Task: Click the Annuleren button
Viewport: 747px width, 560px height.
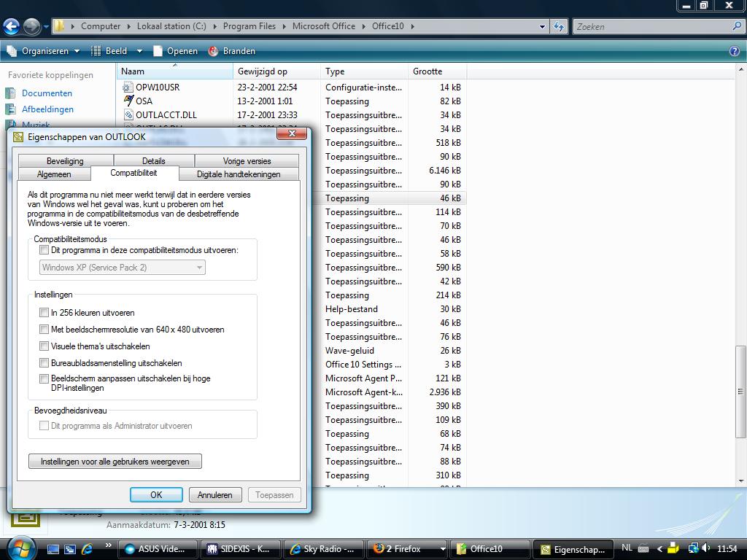Action: point(215,495)
